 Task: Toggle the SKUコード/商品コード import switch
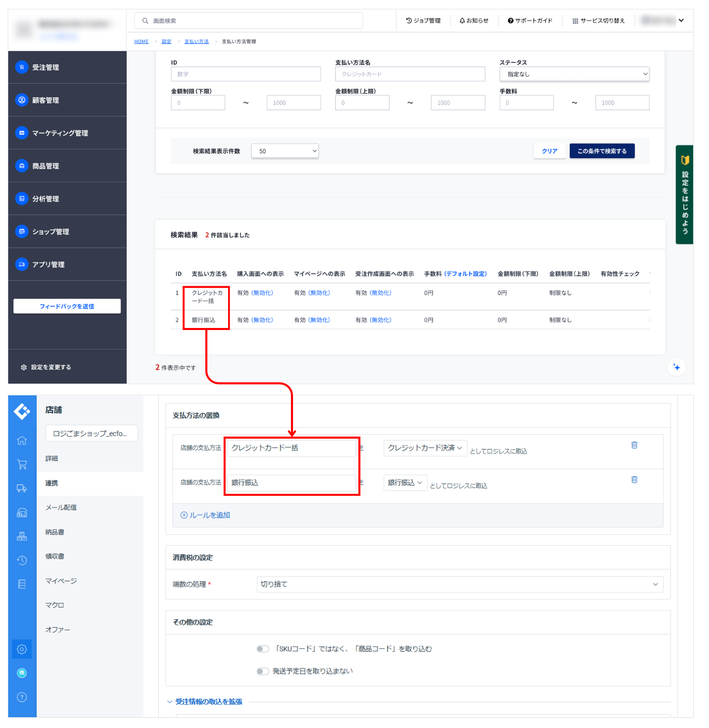tap(263, 649)
